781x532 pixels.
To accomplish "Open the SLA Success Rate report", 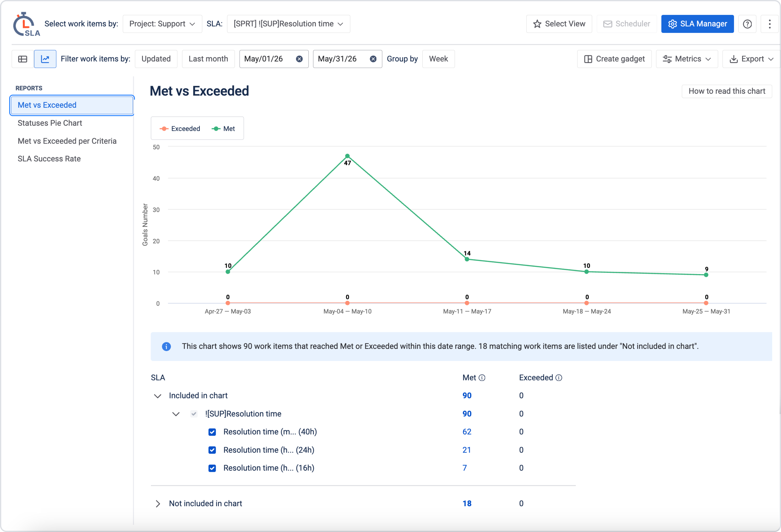I will coord(49,159).
